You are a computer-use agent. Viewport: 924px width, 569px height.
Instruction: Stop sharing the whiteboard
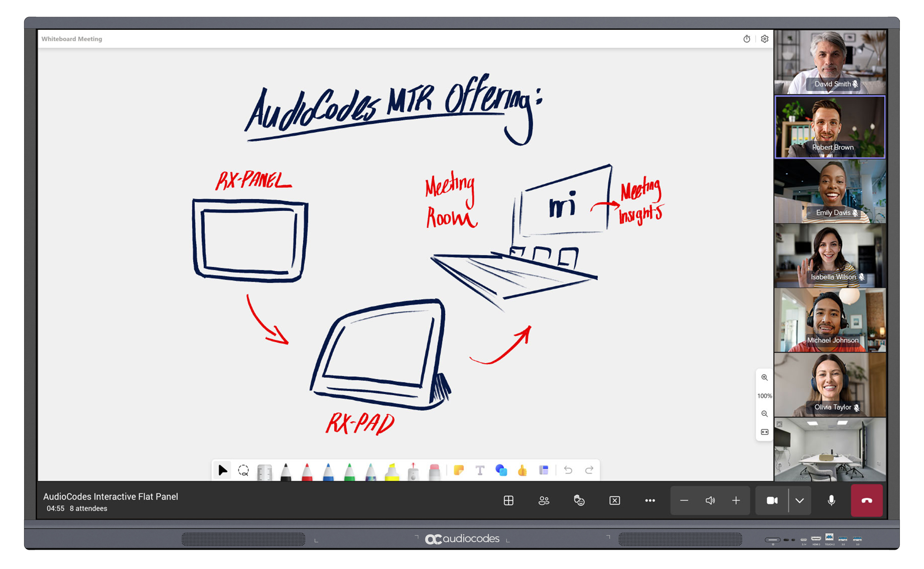[614, 500]
